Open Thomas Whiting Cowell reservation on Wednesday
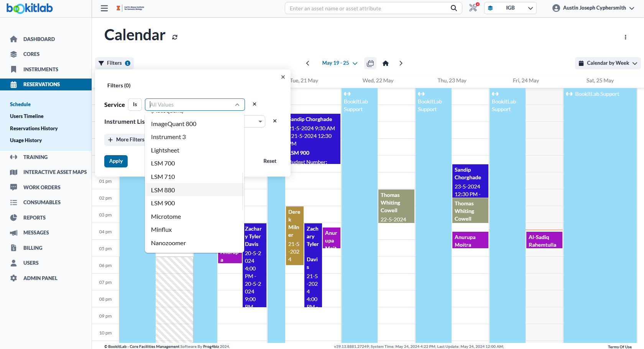Screen dimensions: 644x349 point(396,206)
